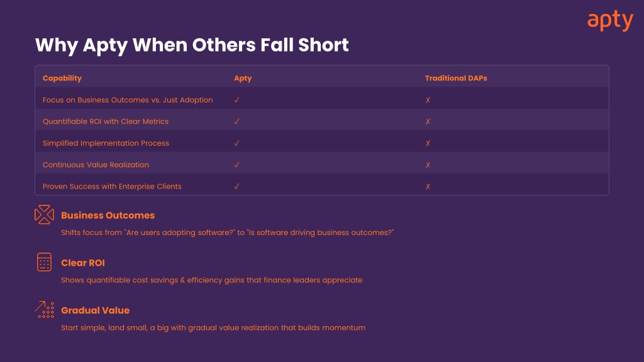Click the Clear ROI heading
Viewport: 644px width, 362px height.
pos(83,263)
